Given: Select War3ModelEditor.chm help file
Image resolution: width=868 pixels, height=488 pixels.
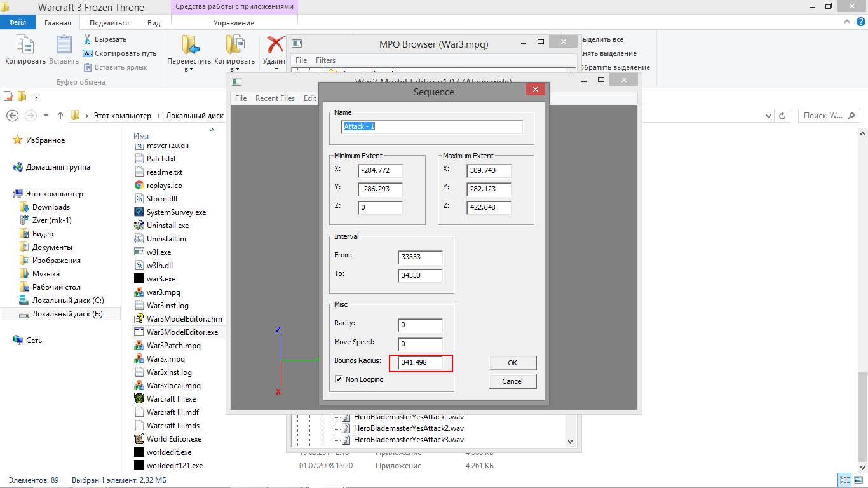Looking at the screenshot, I should tap(178, 319).
